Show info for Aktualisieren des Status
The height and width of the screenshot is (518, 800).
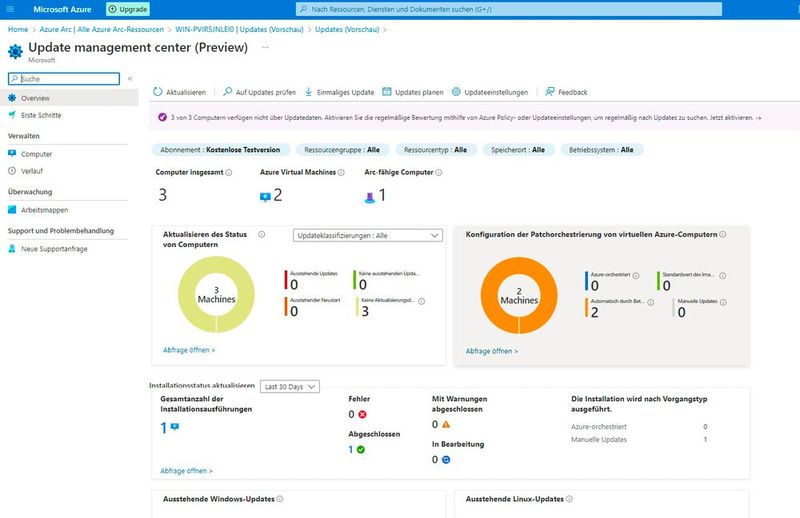(261, 234)
